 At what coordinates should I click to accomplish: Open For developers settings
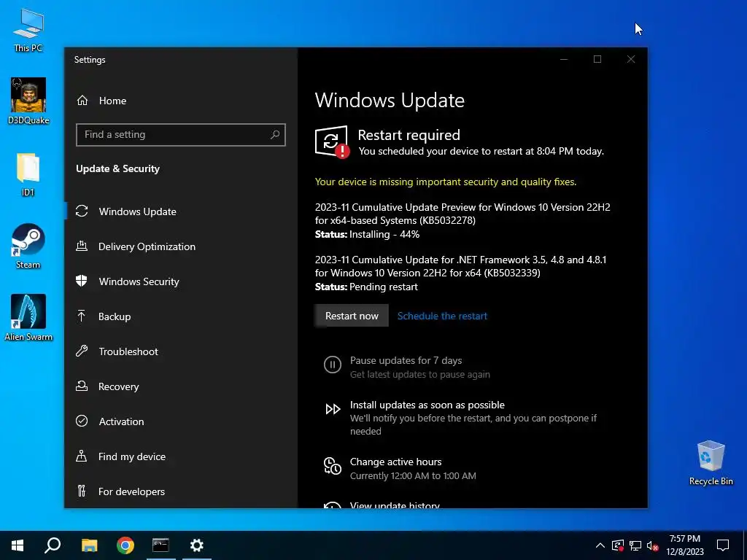[x=181, y=491]
